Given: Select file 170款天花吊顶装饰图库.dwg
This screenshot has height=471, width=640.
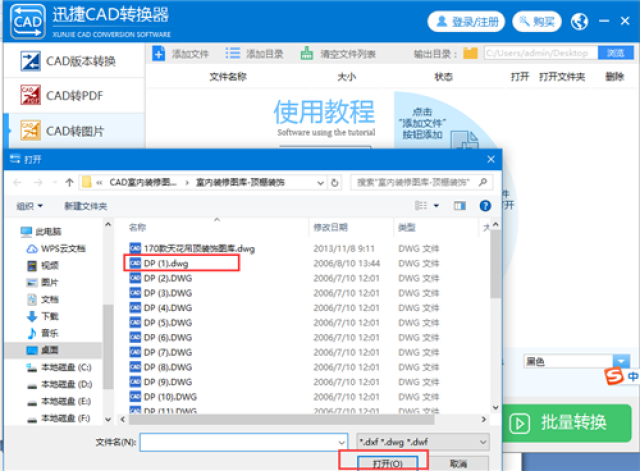Looking at the screenshot, I should pyautogui.click(x=192, y=249).
